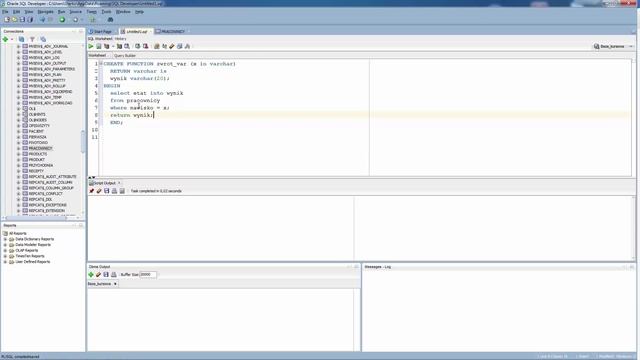
Task: Expand the PACJENT table node
Action: coord(18,131)
